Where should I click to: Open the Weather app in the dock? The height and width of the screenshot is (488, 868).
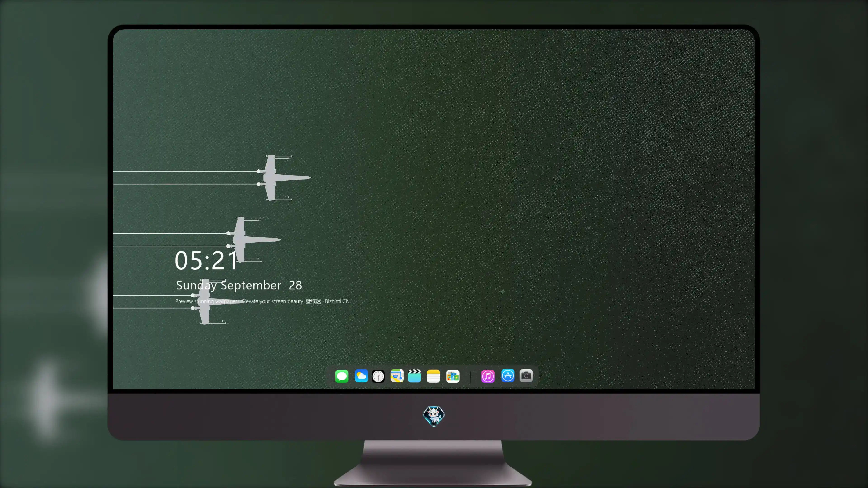point(361,376)
